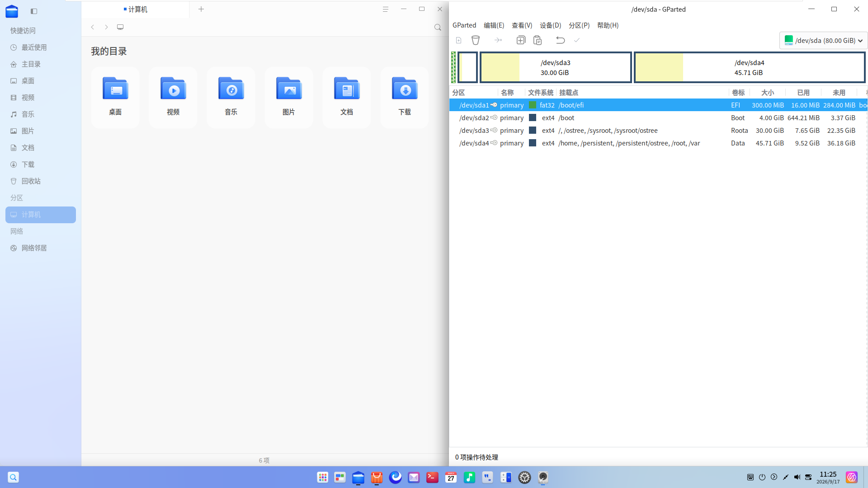Click the power icon in system tray
This screenshot has height=488, width=868.
[x=762, y=477]
